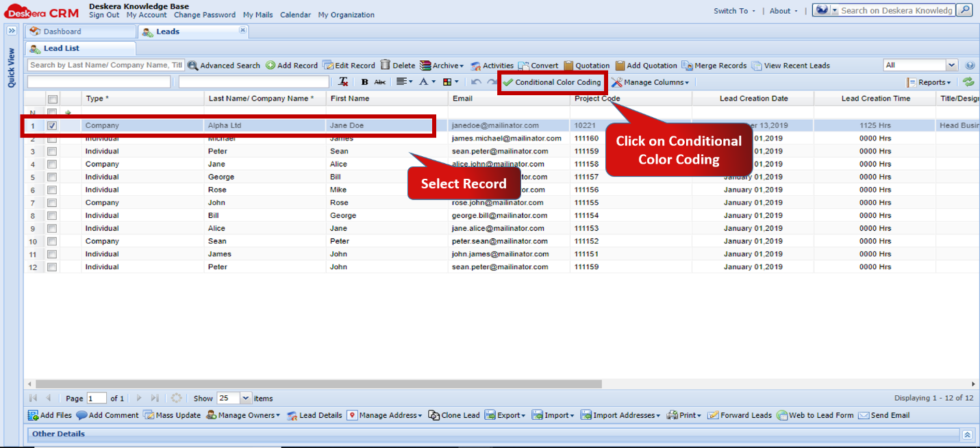The height and width of the screenshot is (448, 980).
Task: Click the Conditional Color Coding button
Action: coord(552,82)
